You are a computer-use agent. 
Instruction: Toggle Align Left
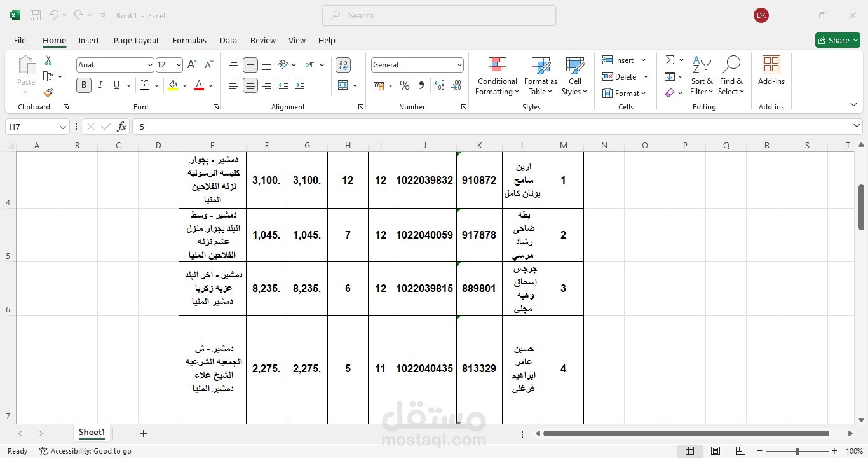click(234, 85)
